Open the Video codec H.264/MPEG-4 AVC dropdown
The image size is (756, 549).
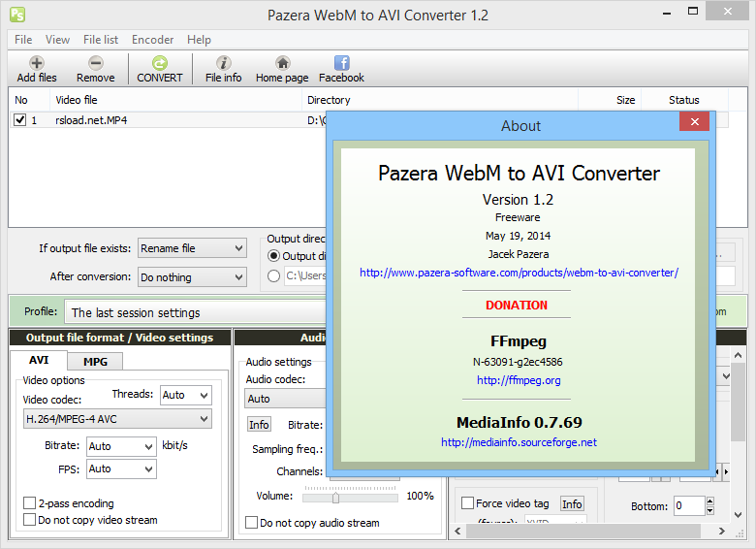(117, 419)
